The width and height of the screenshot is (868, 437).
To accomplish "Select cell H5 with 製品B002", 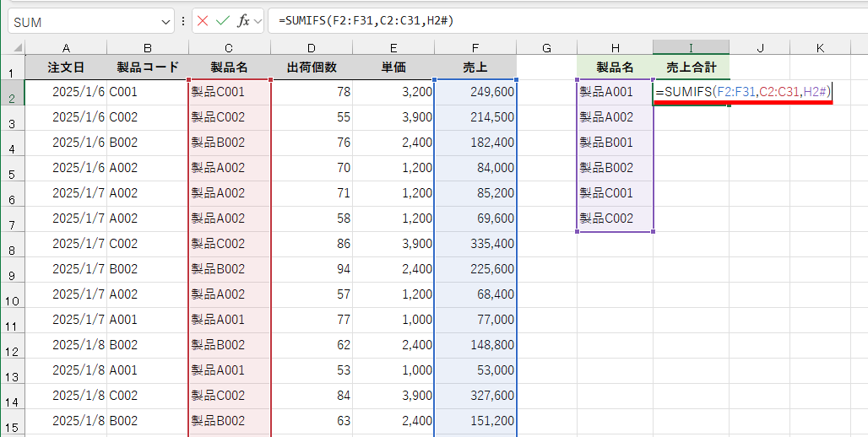I will tap(615, 168).
